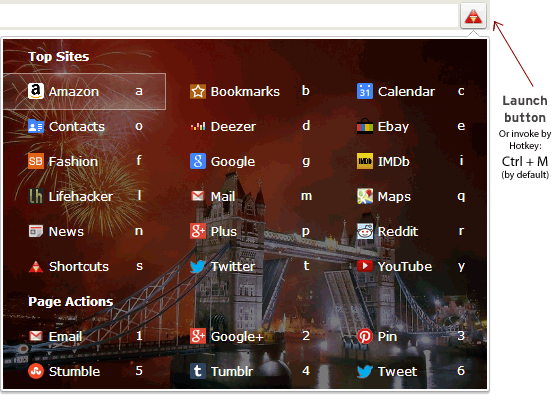Choose the Email page action
The width and height of the screenshot is (555, 419).
click(65, 336)
